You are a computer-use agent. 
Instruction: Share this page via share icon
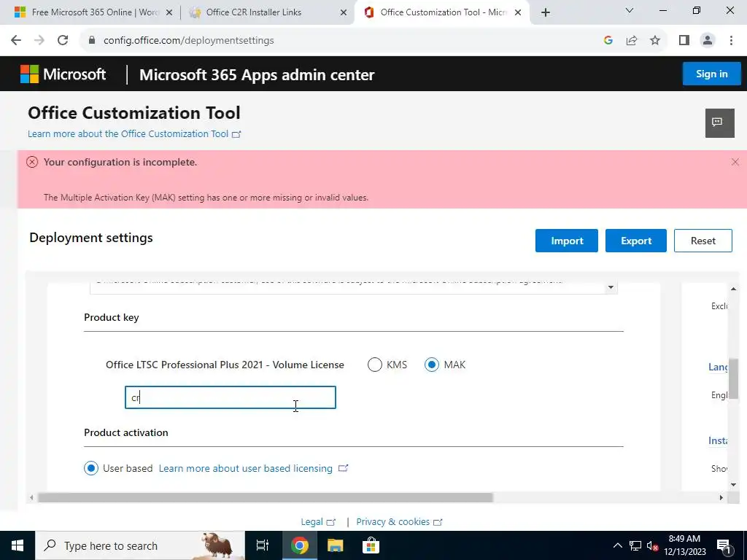(x=632, y=40)
